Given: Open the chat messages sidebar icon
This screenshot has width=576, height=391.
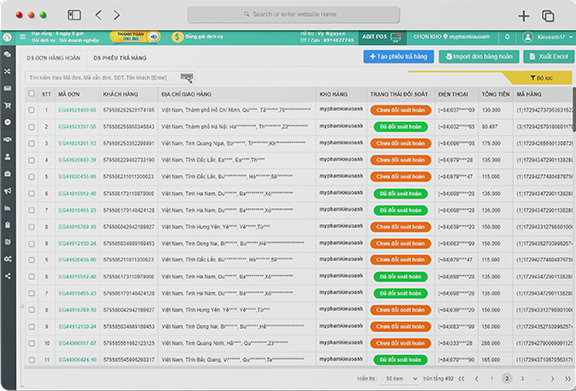Looking at the screenshot, I should 7,54.
